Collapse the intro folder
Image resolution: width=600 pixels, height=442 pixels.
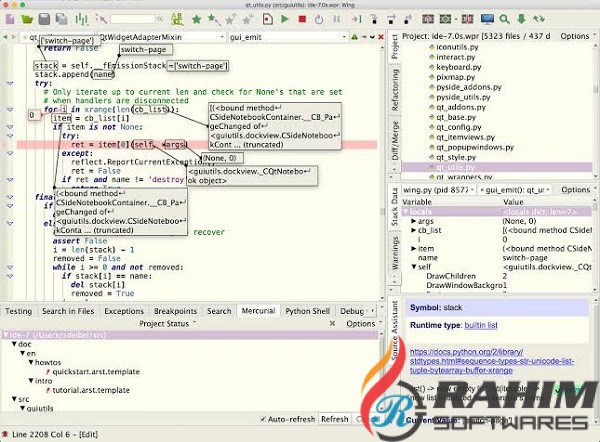(31, 381)
